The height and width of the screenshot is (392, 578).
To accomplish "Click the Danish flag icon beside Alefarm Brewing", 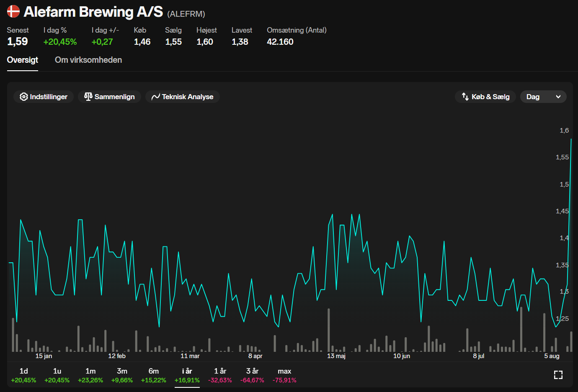I will pyautogui.click(x=13, y=11).
